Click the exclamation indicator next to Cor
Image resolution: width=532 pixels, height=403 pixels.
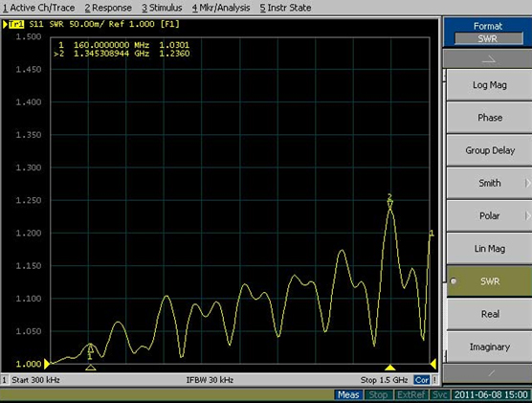pyautogui.click(x=434, y=380)
